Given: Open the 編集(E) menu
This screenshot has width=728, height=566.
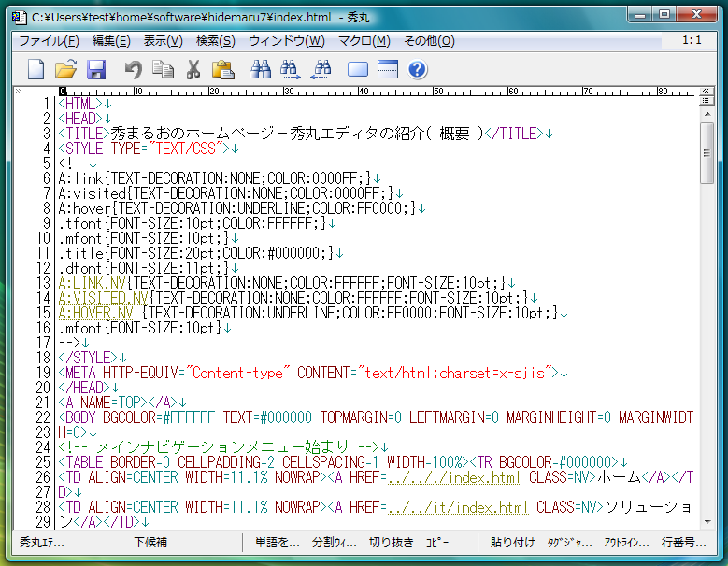Looking at the screenshot, I should coord(111,41).
